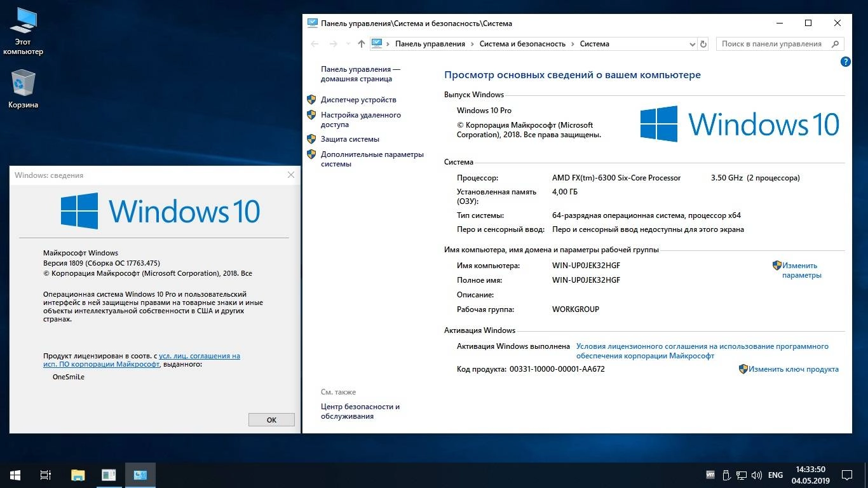Click the computer icon in the address bar
Screen dimensions: 868x488
point(377,44)
